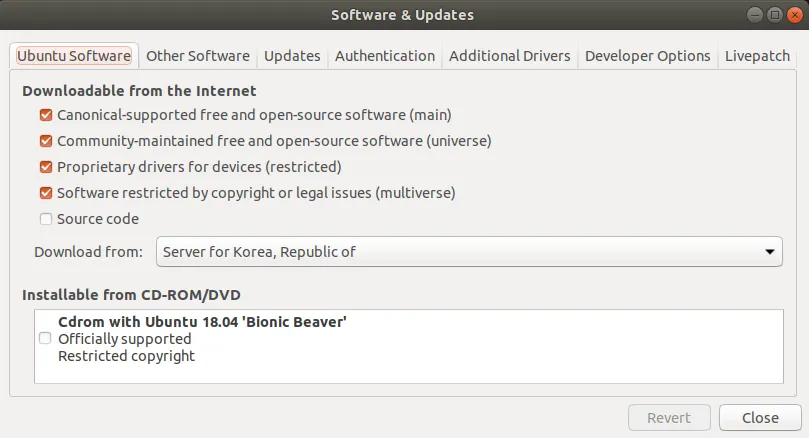Uncheck Canonical-supported software (main) checkbox
809x438 pixels.
pos(46,116)
